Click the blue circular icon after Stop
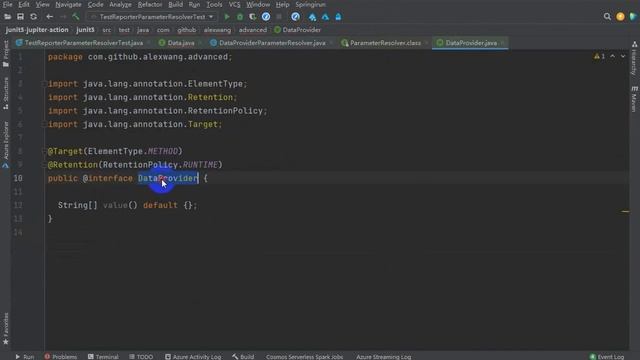The width and height of the screenshot is (640, 360). pyautogui.click(x=296, y=17)
